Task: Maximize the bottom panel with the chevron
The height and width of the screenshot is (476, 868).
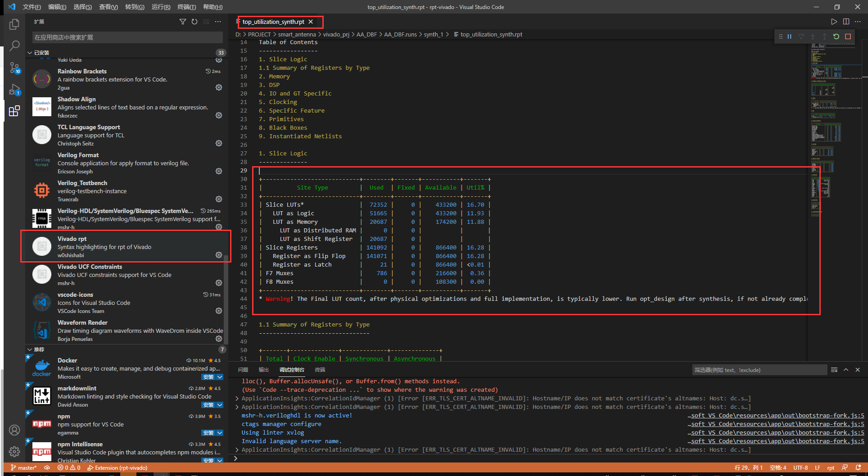Action: 846,370
